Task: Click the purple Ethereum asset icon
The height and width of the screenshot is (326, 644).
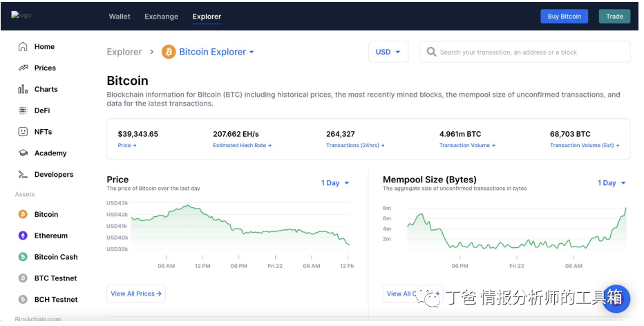Action: click(23, 236)
